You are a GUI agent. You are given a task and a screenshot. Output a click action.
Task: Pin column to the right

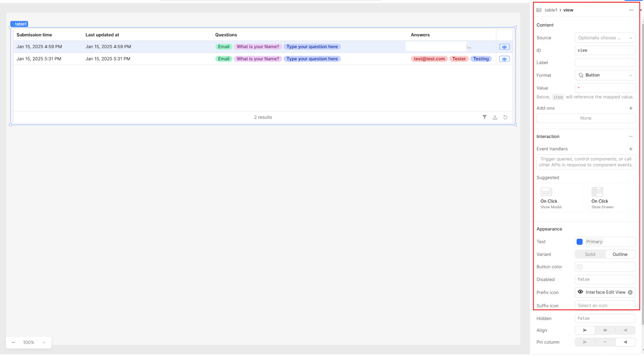click(625, 342)
